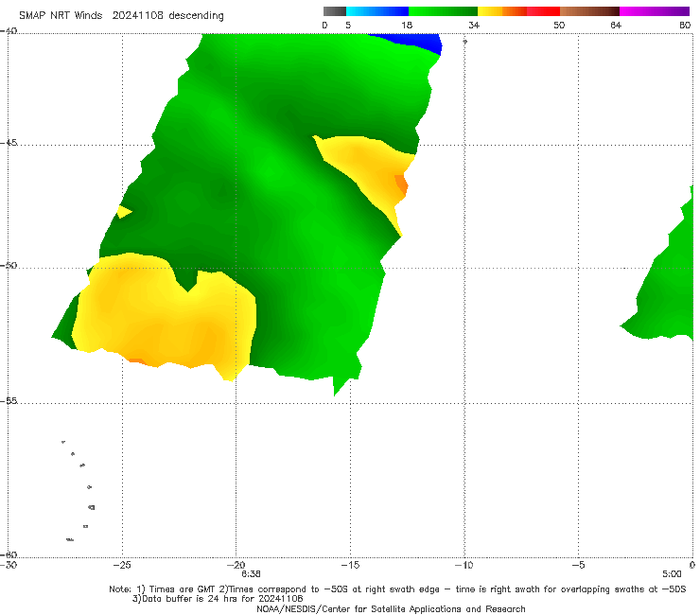
Task: Click the orange wind spot on the swath's right edge
Action: point(401,184)
